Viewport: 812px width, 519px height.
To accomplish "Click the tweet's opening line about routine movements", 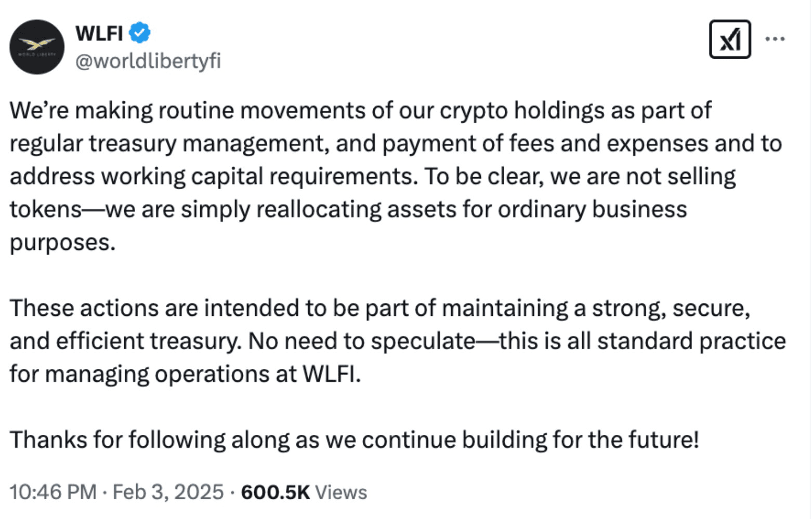I will tap(360, 111).
